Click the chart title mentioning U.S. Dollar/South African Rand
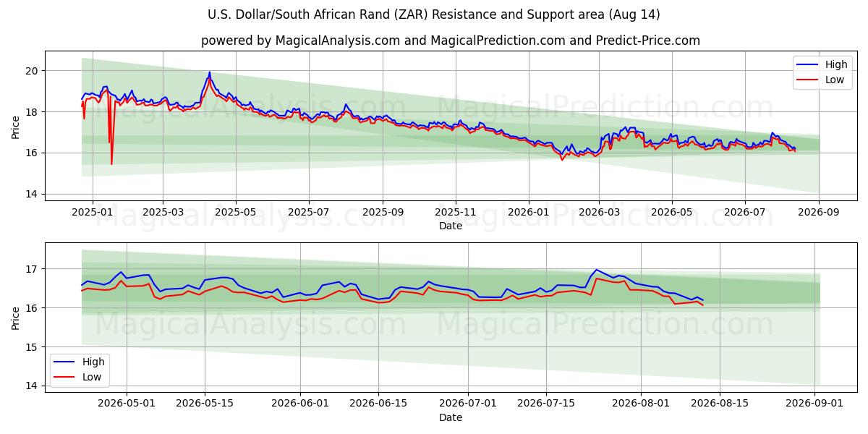 (434, 14)
